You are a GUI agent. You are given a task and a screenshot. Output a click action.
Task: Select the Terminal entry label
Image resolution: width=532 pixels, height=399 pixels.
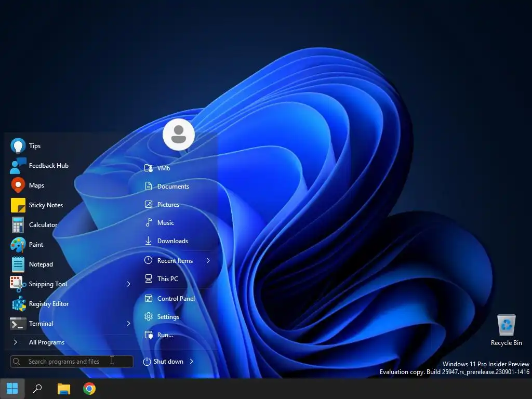(x=41, y=323)
